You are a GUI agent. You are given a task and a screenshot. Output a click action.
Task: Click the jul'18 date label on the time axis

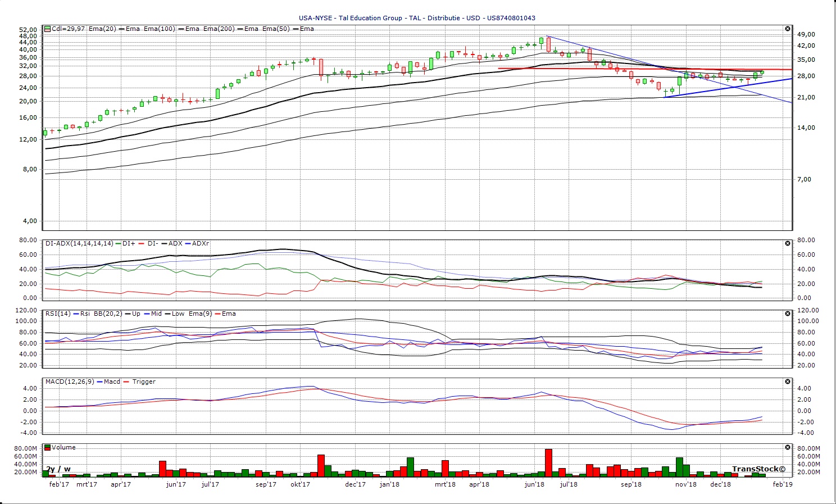click(x=569, y=484)
